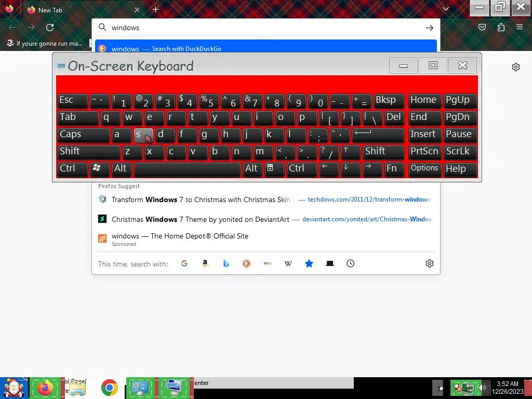
Task: Open the network tray icon
Action: 469,388
